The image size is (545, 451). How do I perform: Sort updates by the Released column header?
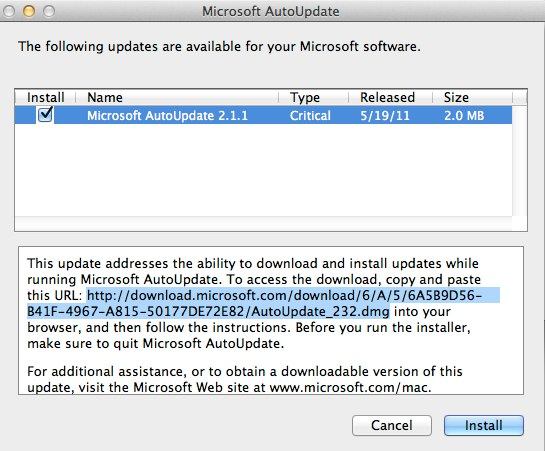point(390,97)
